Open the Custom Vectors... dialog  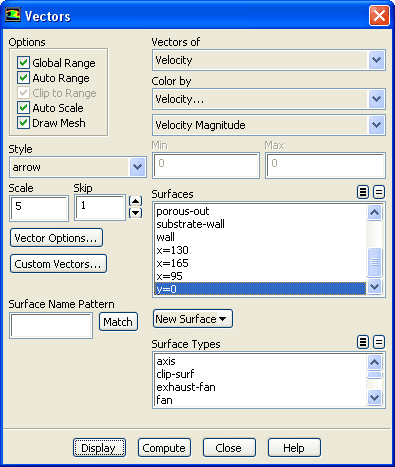tap(58, 264)
